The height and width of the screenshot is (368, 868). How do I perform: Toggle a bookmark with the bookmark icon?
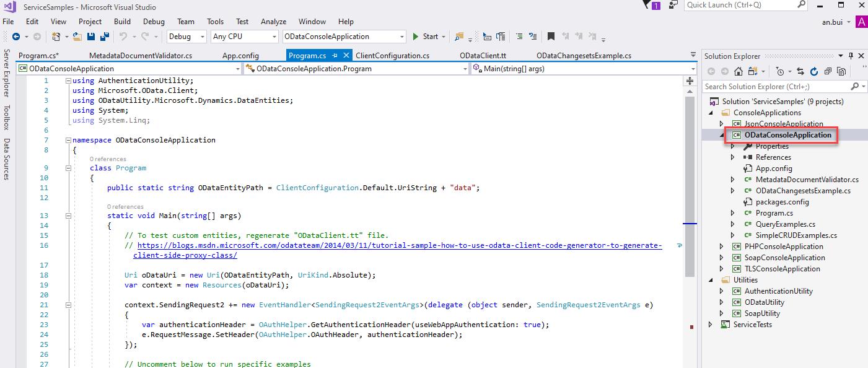(x=550, y=37)
